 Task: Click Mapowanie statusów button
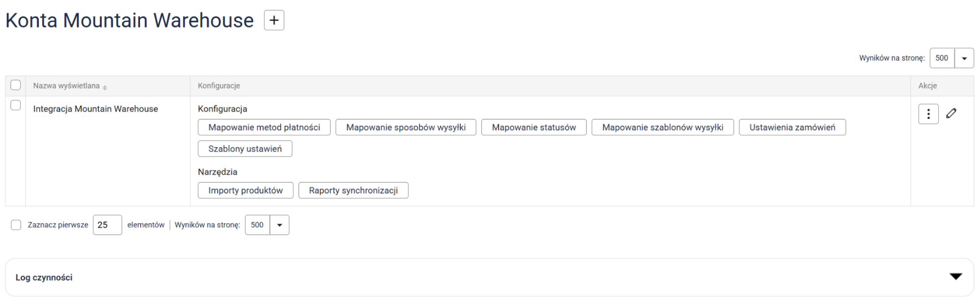point(533,127)
